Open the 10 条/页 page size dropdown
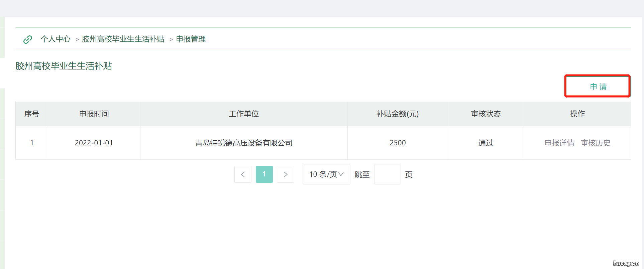Screen dimensions: 644x269 coord(326,174)
